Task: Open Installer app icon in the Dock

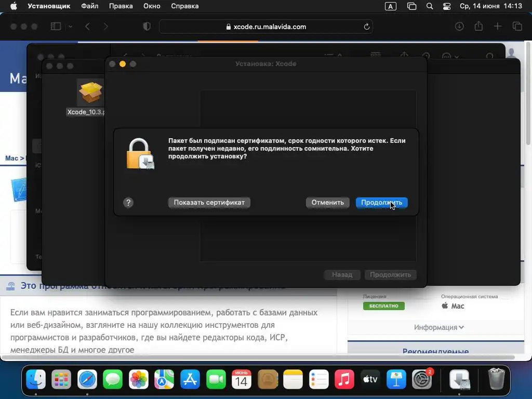Action: (x=459, y=379)
